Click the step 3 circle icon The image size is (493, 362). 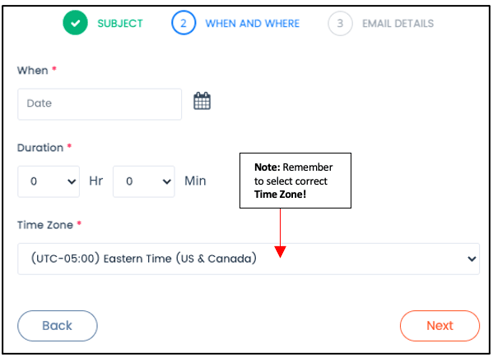(340, 23)
